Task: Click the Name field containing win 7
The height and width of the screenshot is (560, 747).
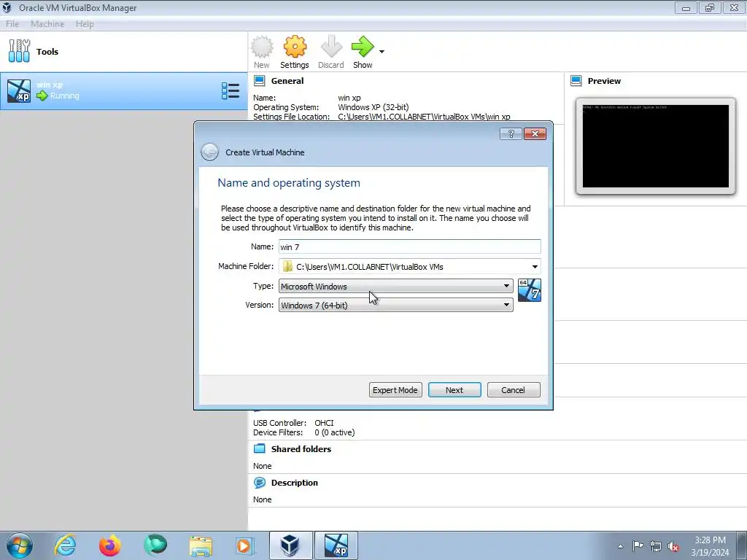Action: click(x=409, y=246)
